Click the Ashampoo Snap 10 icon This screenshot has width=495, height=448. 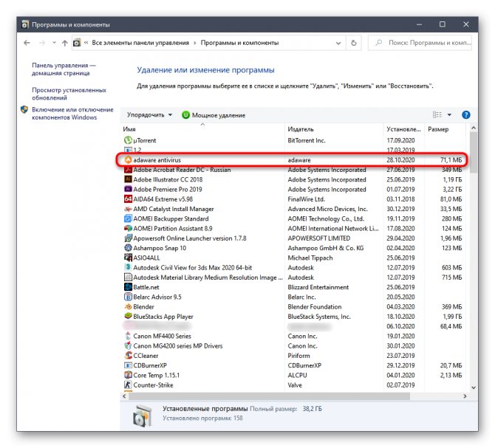pyautogui.click(x=128, y=248)
